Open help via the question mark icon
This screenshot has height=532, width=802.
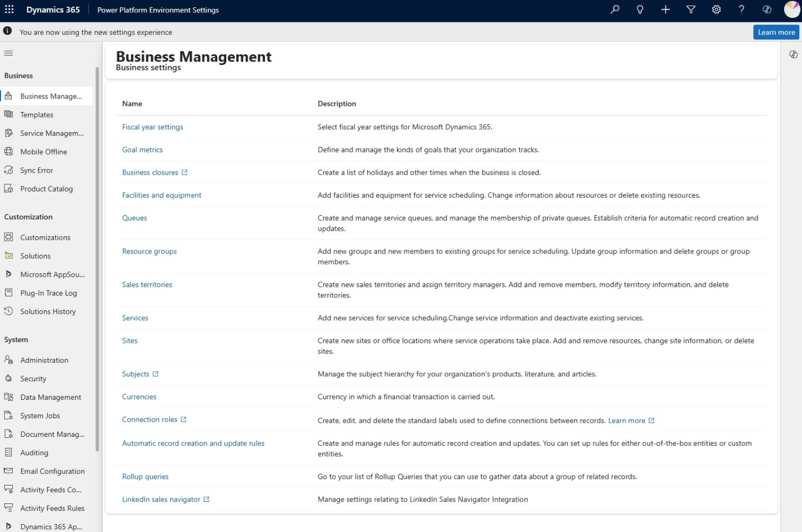[741, 10]
